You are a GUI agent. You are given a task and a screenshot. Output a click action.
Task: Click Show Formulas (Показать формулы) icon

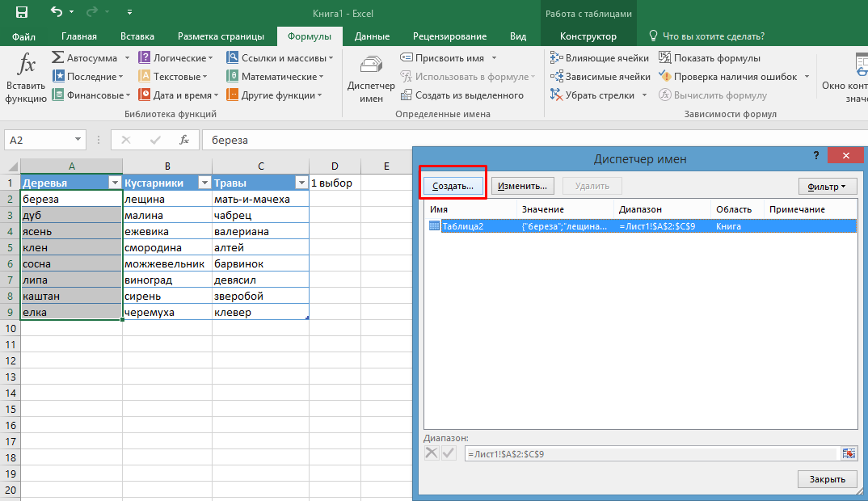tap(665, 58)
